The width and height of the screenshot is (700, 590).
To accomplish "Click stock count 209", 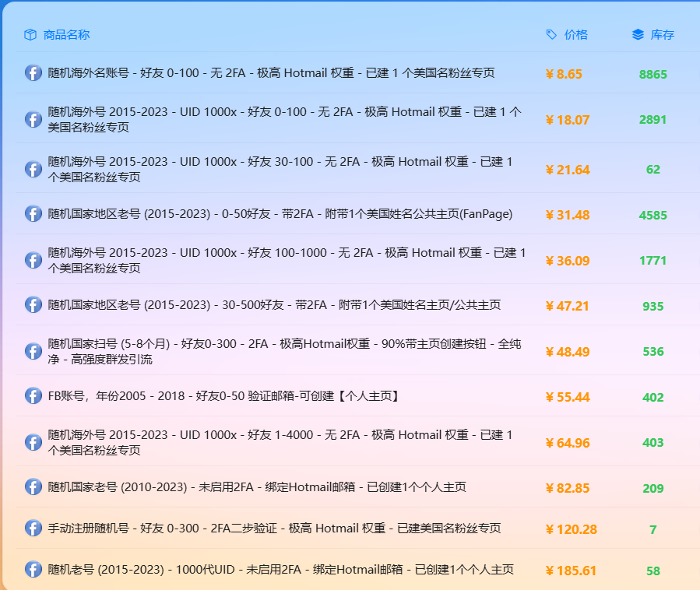I will 653,488.
